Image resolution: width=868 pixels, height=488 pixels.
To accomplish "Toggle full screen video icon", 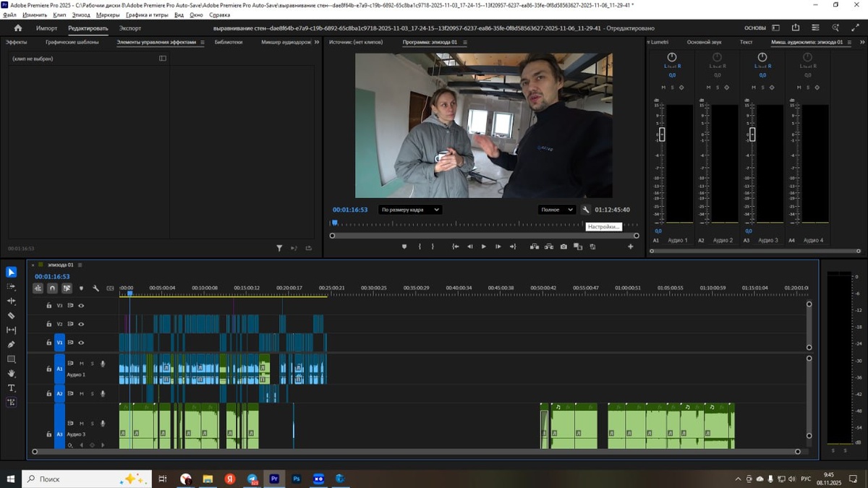I will pos(854,28).
